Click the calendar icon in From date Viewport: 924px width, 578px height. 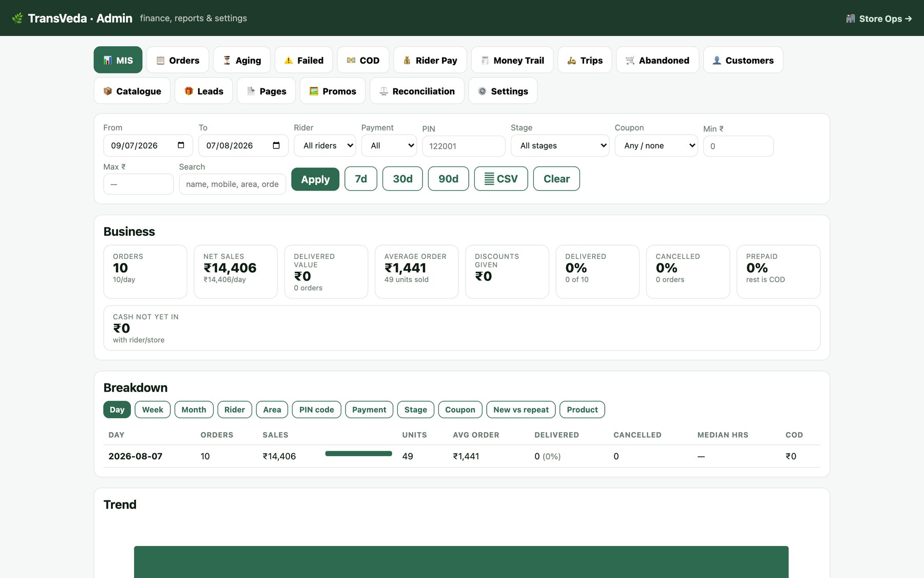(181, 145)
